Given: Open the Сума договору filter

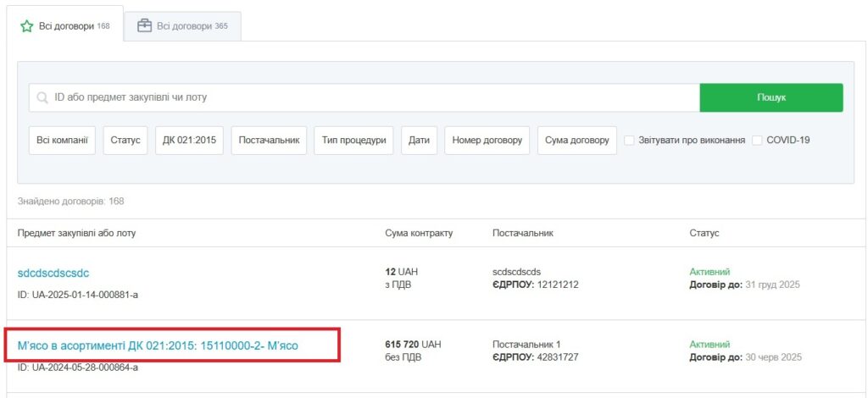Looking at the screenshot, I should click(x=576, y=141).
